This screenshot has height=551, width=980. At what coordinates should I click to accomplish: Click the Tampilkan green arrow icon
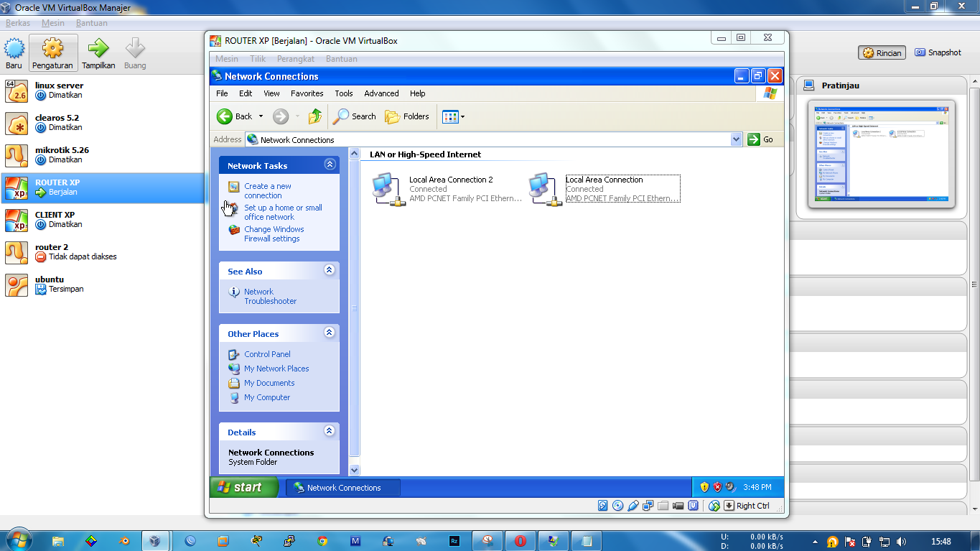tap(98, 49)
